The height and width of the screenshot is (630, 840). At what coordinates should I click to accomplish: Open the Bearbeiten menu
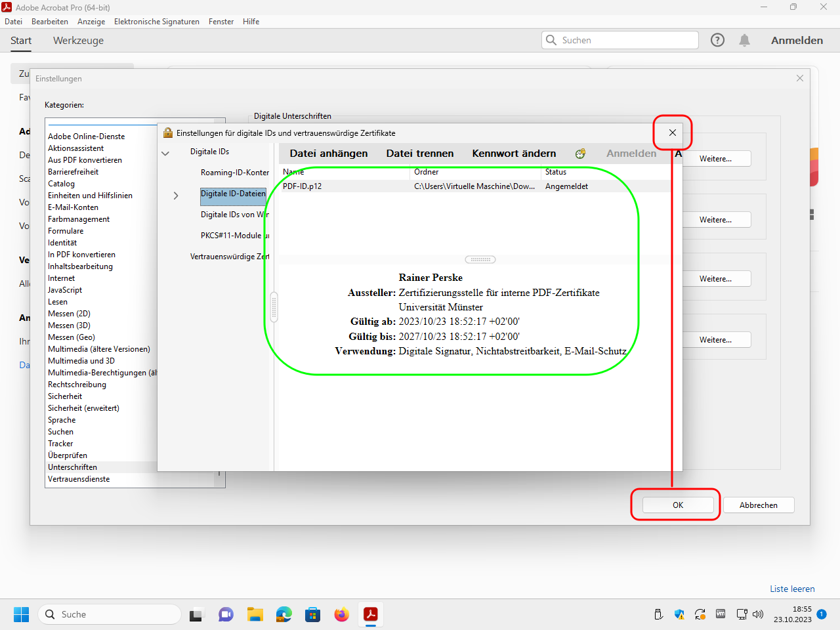click(x=50, y=22)
